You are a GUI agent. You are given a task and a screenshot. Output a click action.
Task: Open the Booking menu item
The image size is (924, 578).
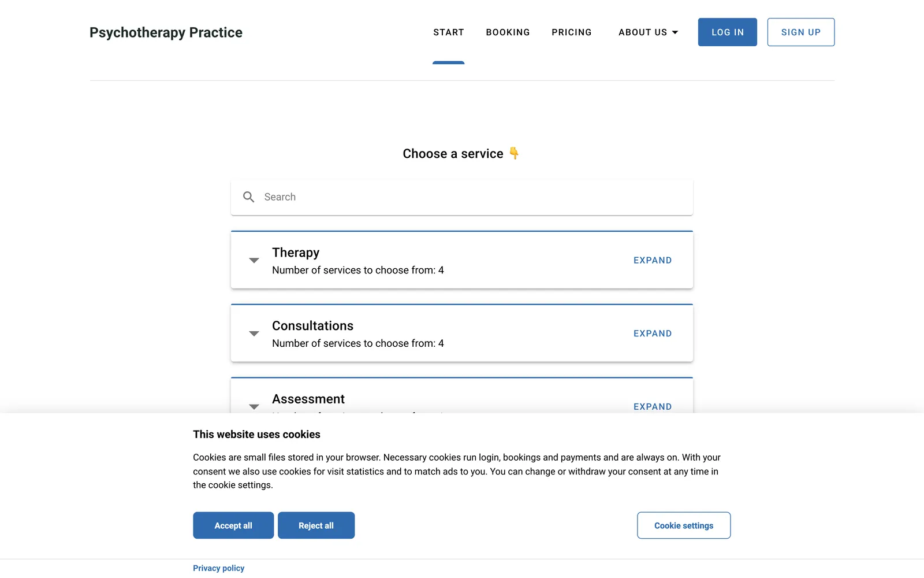pos(508,32)
